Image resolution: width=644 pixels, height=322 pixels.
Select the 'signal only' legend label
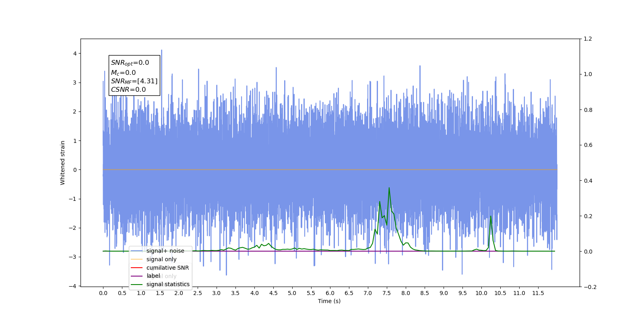point(161,259)
